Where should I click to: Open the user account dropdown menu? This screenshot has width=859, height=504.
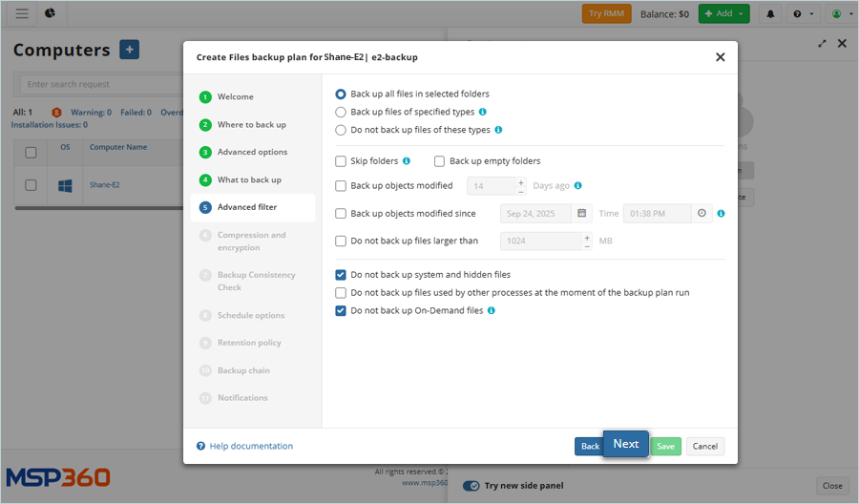[840, 14]
